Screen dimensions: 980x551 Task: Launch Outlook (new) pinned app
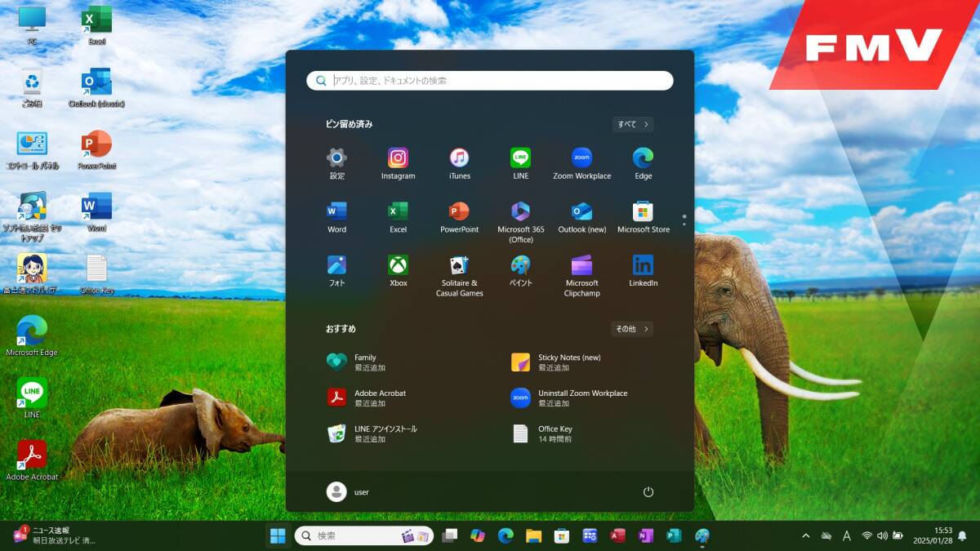click(581, 217)
